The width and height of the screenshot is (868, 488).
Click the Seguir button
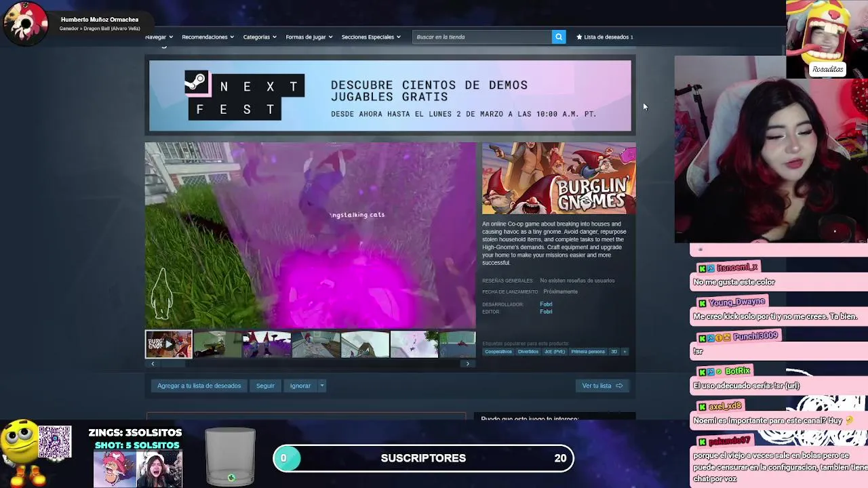[265, 386]
